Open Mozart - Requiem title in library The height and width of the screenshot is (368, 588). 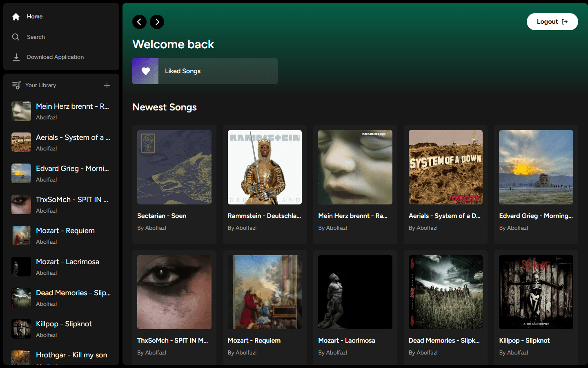(x=65, y=231)
